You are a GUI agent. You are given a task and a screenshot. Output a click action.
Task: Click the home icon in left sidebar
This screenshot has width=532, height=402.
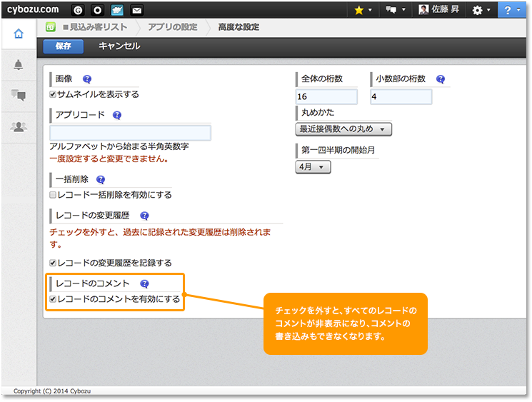coord(19,33)
